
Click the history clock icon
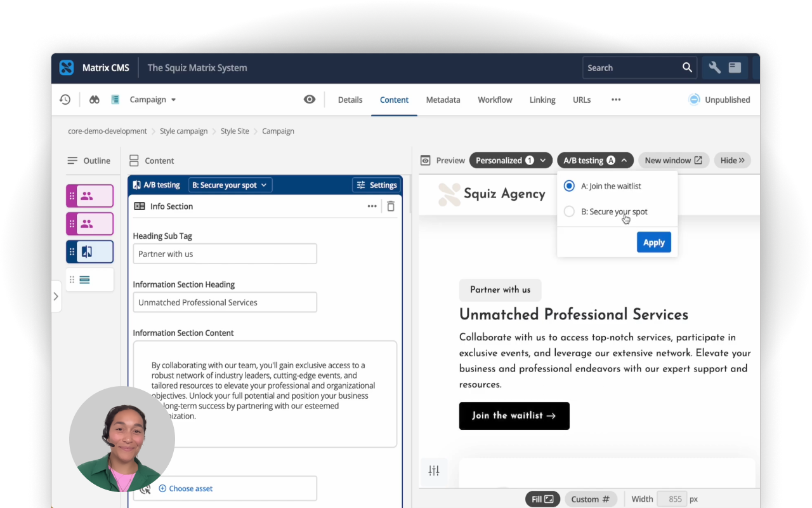65,100
